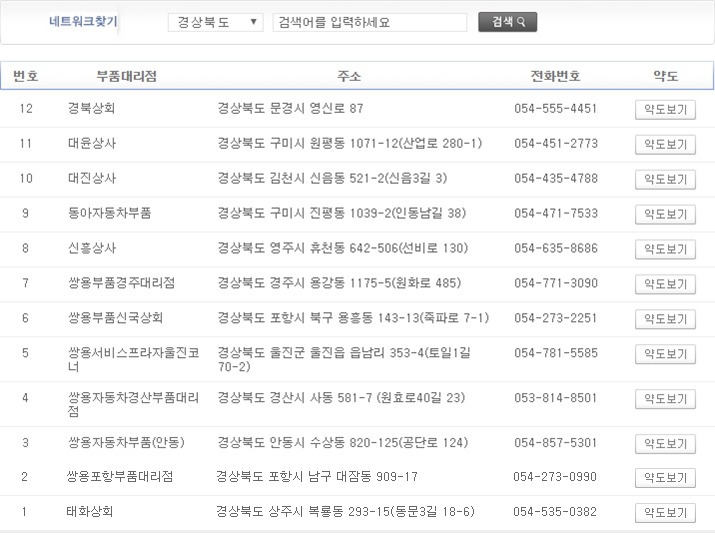Click address in 구미시 원평동 1071-12
Viewport: 715px width, 546px height.
tap(349, 143)
